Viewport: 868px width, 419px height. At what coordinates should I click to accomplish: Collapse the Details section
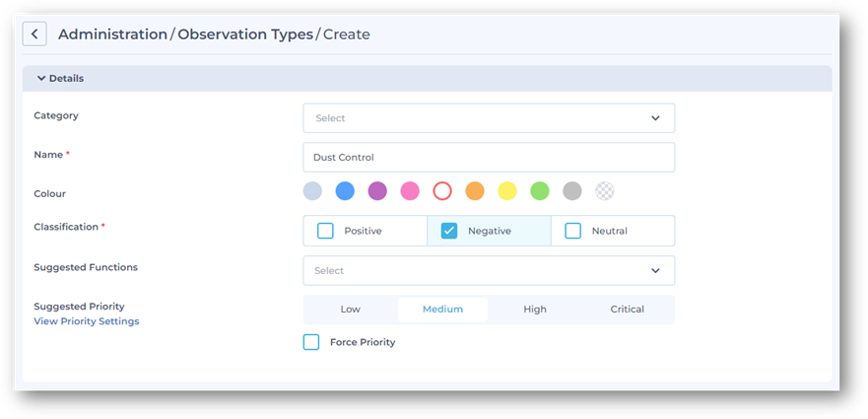pyautogui.click(x=41, y=79)
